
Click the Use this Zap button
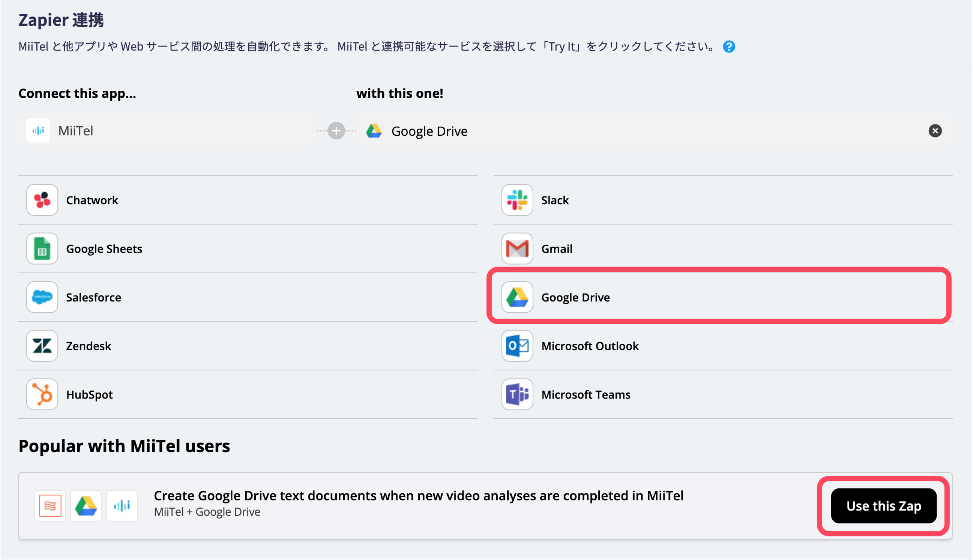pyautogui.click(x=884, y=506)
